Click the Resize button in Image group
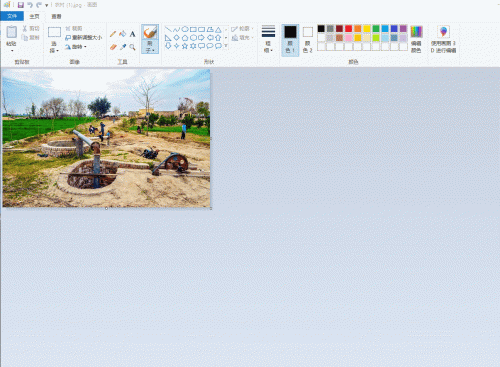This screenshot has height=367, width=500. [x=83, y=37]
